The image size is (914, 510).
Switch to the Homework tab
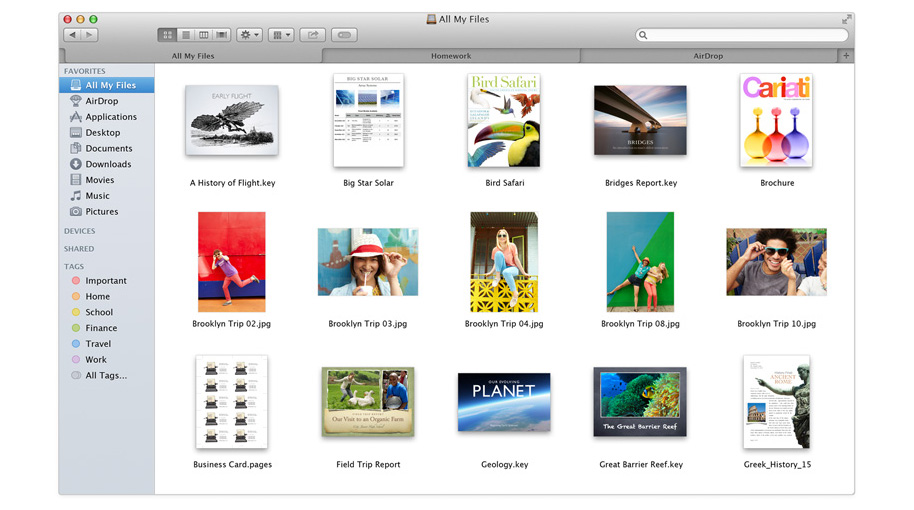coord(451,56)
